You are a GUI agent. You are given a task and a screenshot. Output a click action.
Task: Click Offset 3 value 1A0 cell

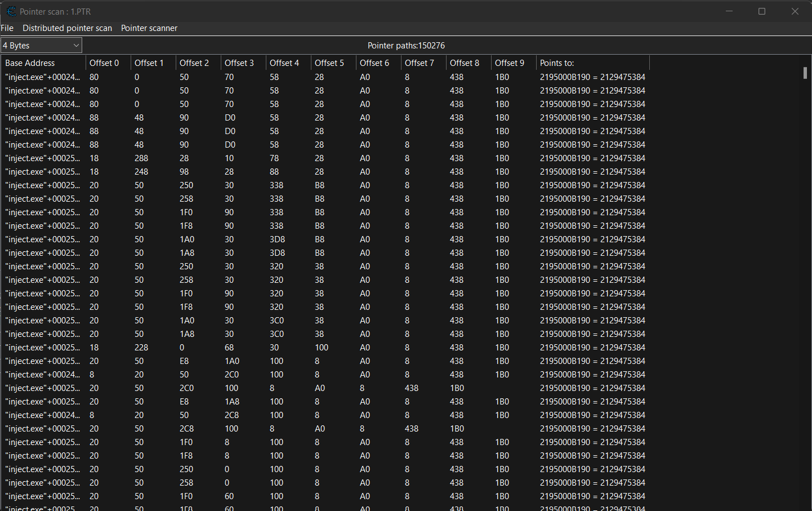[232, 361]
